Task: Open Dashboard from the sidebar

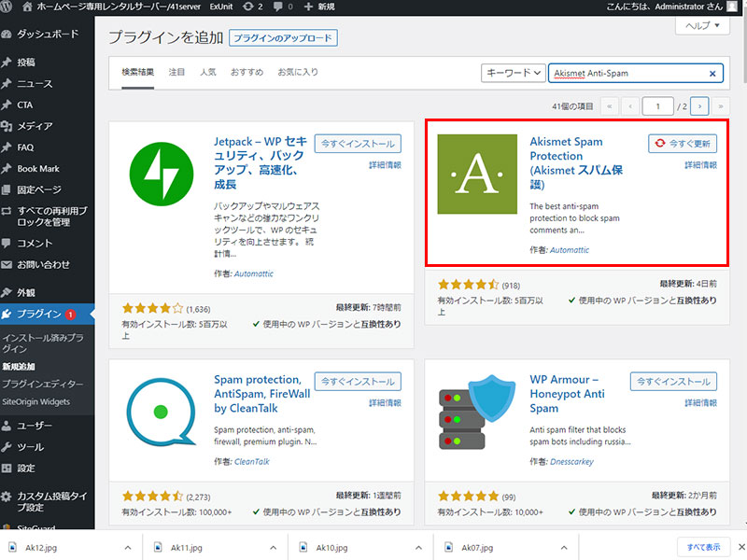Action: [x=47, y=35]
